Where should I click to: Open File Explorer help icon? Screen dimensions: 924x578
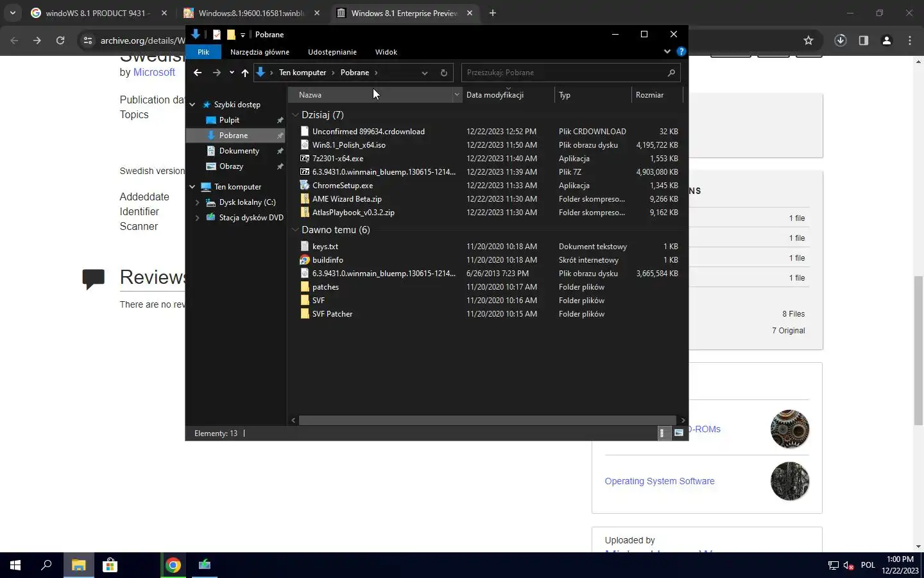tap(681, 51)
